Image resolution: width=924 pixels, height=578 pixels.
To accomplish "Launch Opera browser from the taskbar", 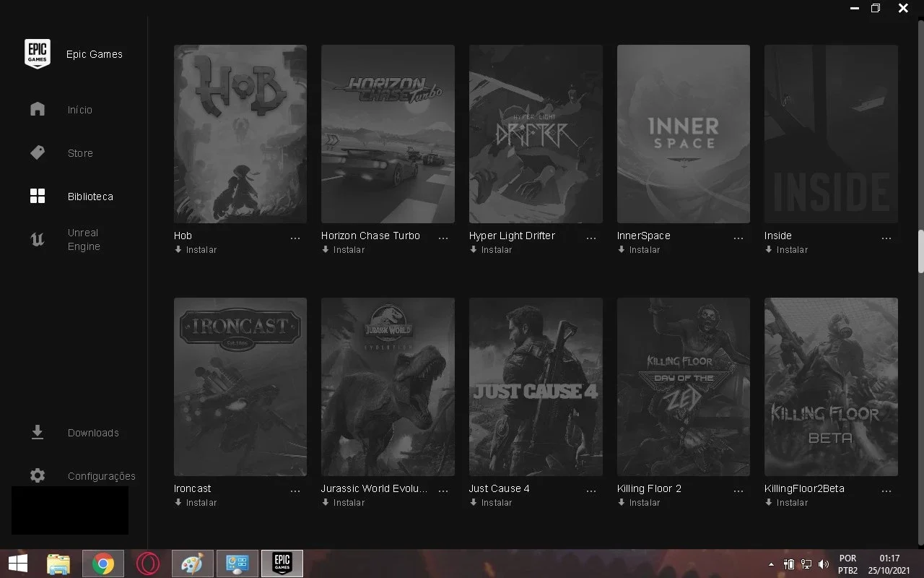I will coord(148,564).
